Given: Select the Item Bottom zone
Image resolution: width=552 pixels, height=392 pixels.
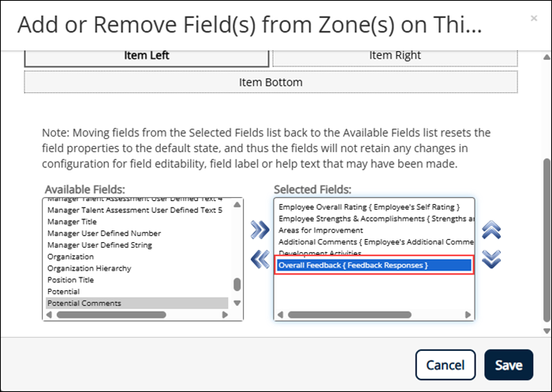Looking at the screenshot, I should click(270, 82).
